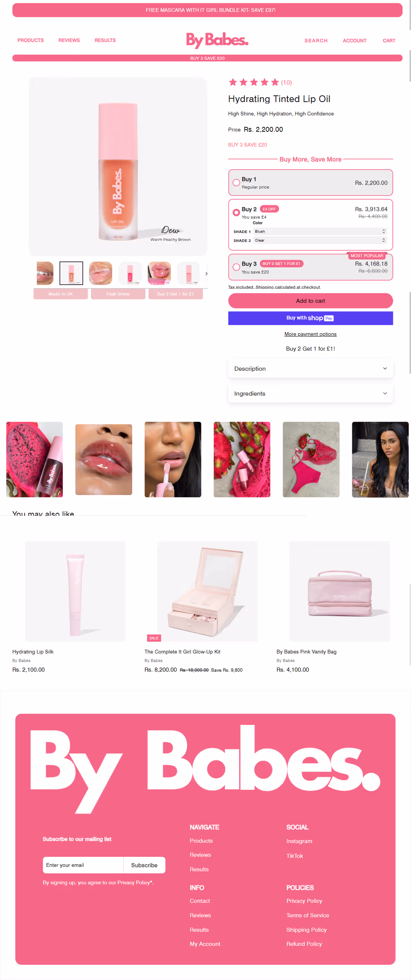
Task: Click the MOST POPULAR badge
Action: point(366,256)
